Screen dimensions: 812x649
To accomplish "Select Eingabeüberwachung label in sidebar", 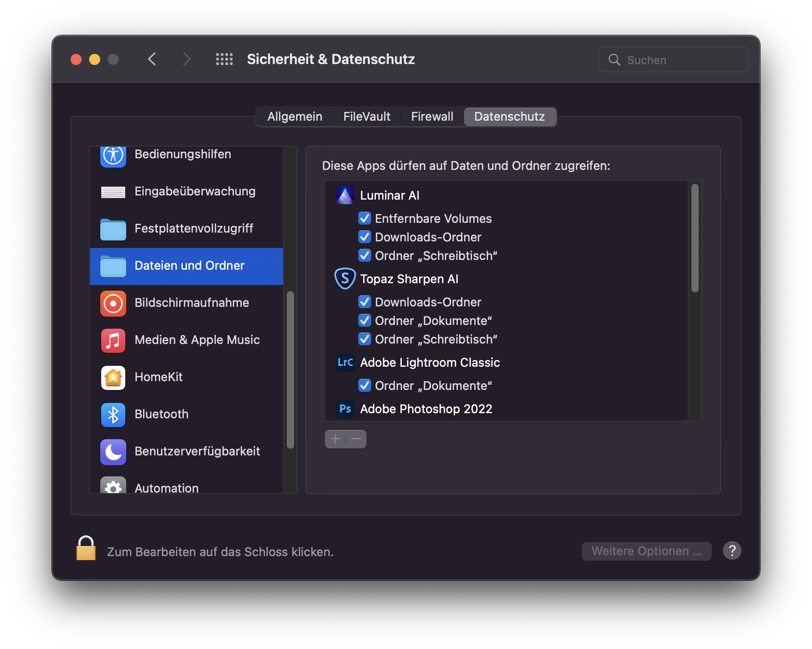I will [195, 191].
